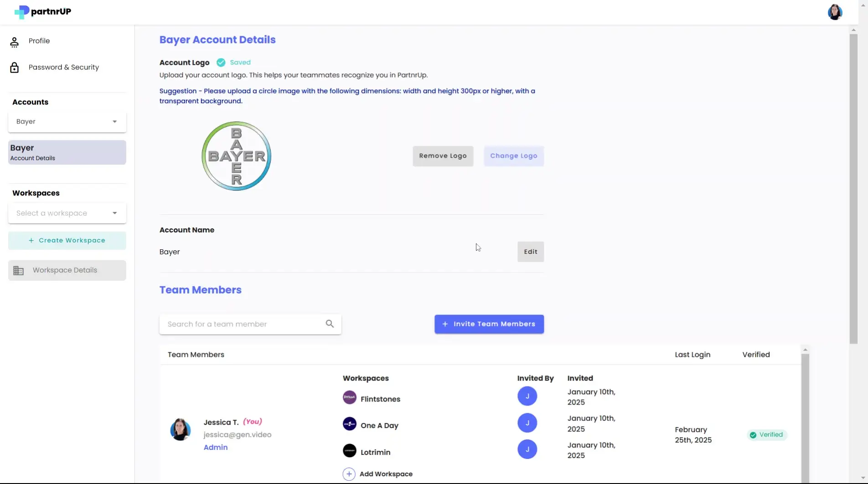This screenshot has height=484, width=868.
Task: Click the Saved checkmark badge next to Account Logo
Action: (x=221, y=62)
